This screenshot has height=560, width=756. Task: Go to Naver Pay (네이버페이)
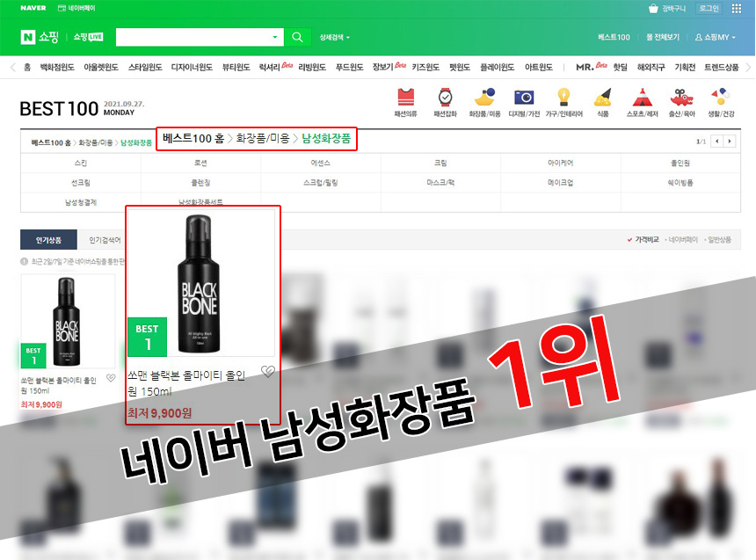tap(76, 8)
